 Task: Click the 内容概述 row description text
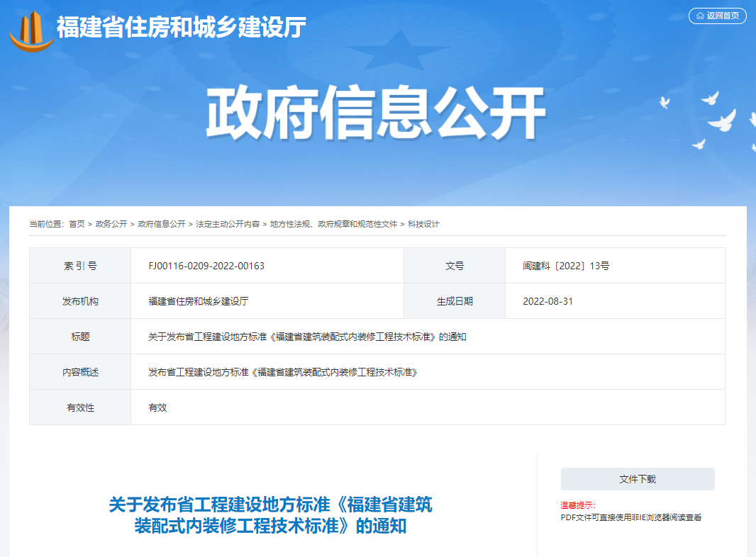pos(282,372)
